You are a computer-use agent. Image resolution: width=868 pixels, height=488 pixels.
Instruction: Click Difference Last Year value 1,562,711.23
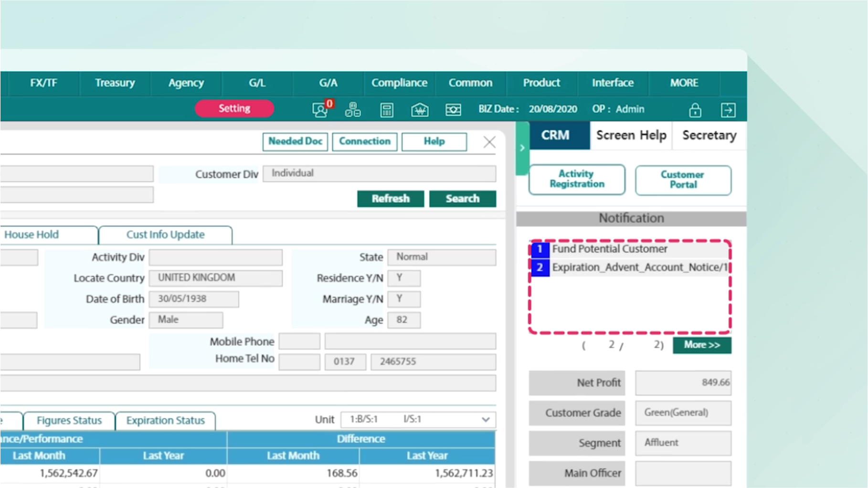(x=464, y=474)
